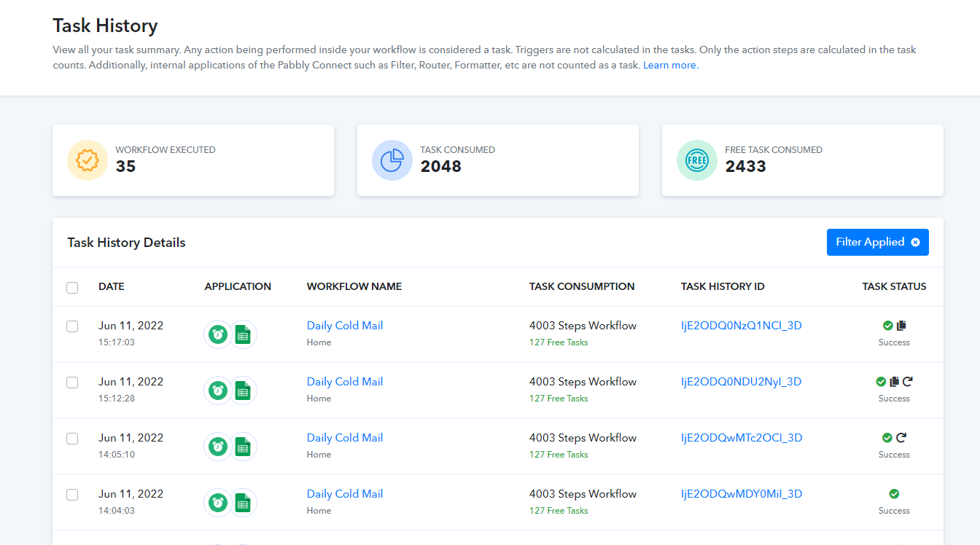The width and height of the screenshot is (980, 545).
Task: Click the alarm clock scheduler icon in 14:05:10 row
Action: pyautogui.click(x=217, y=447)
